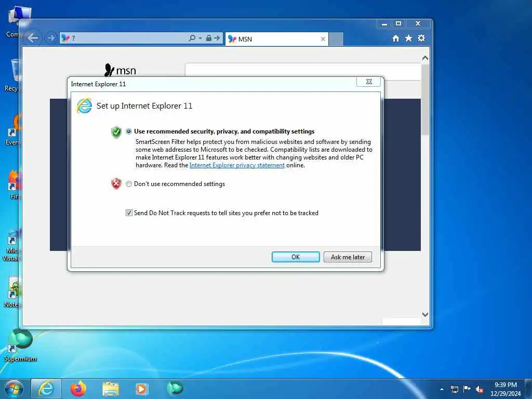Select Use recommended security settings radio button
Screen dimensions: 532x399
pos(129,131)
